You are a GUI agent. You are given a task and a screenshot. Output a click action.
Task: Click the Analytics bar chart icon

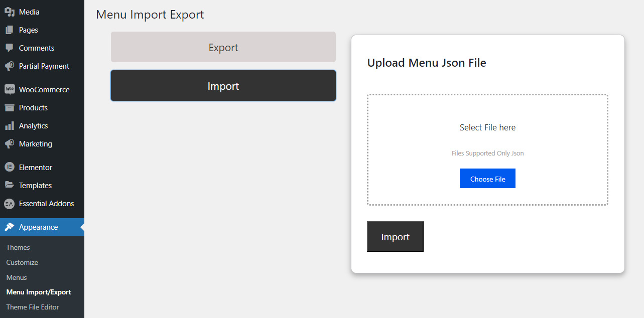coord(9,126)
